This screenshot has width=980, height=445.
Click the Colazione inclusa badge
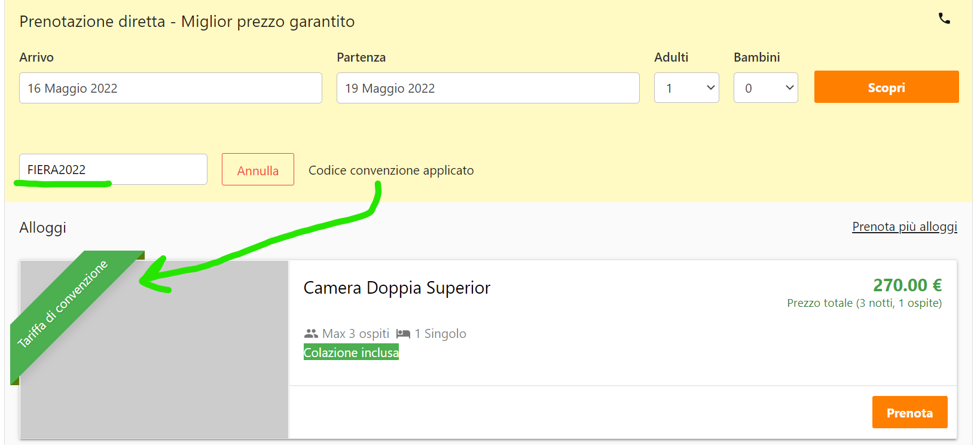click(x=351, y=353)
